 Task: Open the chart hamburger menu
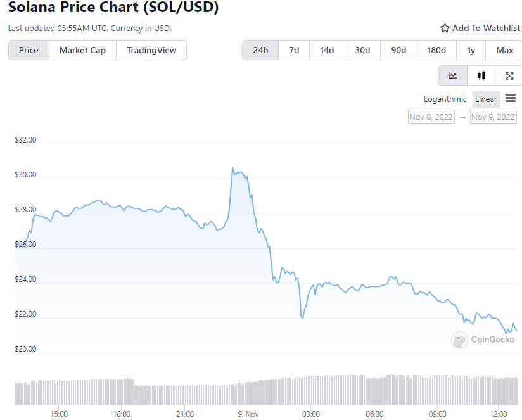click(511, 98)
